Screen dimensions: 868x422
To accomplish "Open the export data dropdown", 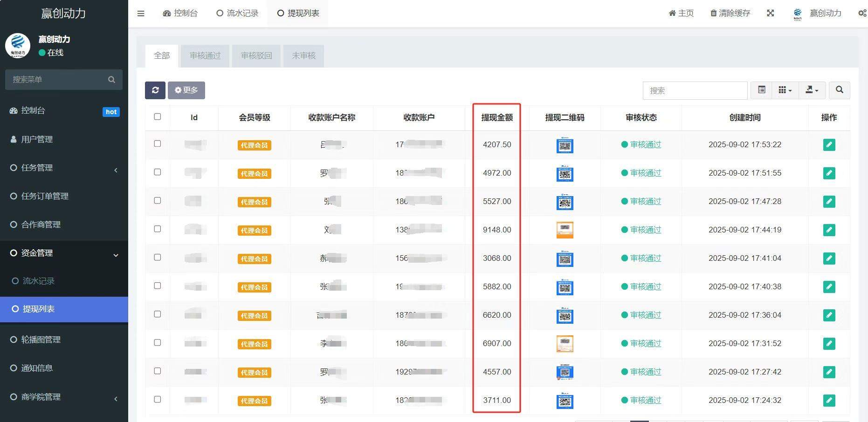I will tap(812, 90).
